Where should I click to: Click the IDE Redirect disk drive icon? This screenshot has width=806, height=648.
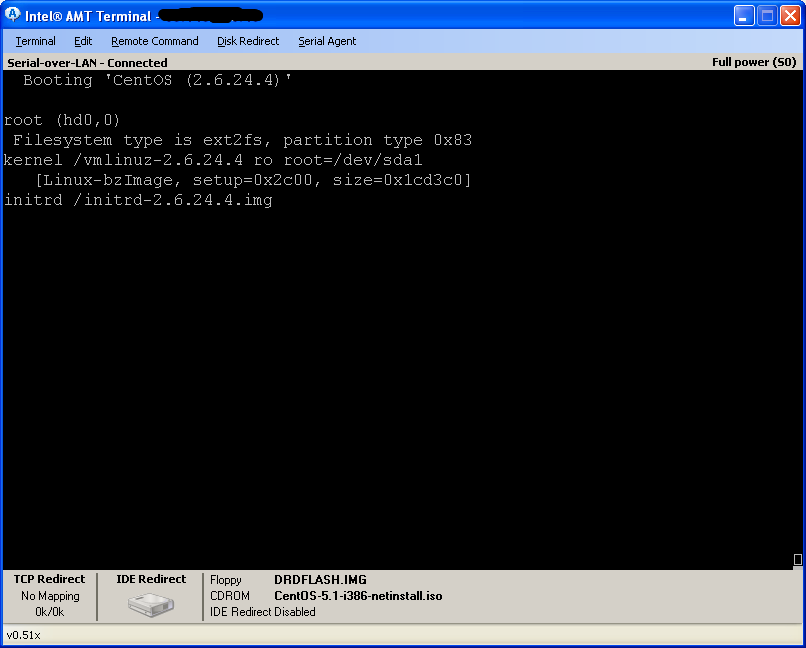click(x=151, y=604)
